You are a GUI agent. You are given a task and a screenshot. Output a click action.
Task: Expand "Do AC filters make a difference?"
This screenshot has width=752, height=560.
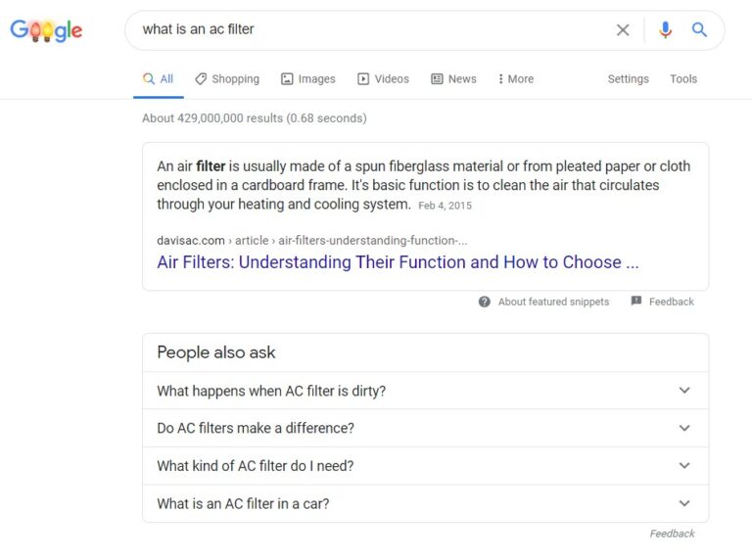684,428
